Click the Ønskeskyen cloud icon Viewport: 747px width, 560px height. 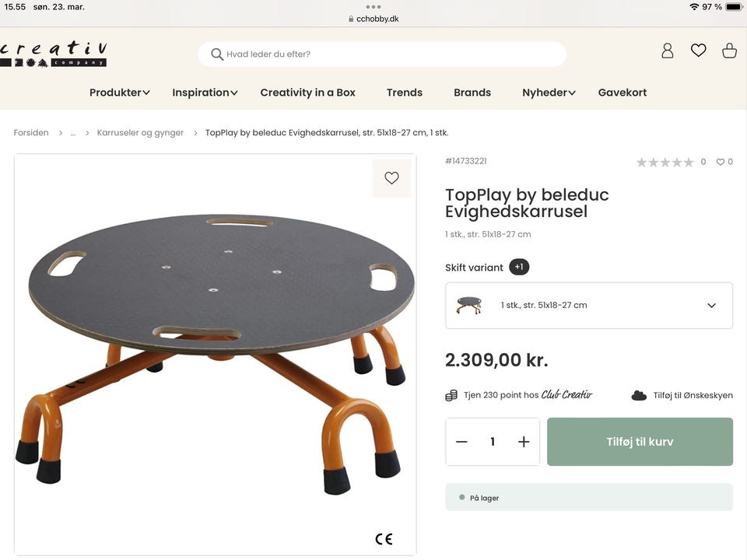[x=639, y=395]
